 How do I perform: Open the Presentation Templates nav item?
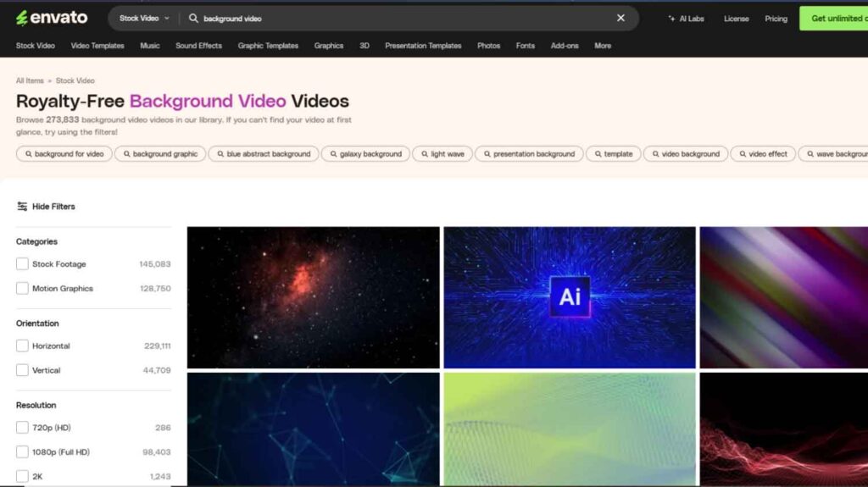(423, 46)
